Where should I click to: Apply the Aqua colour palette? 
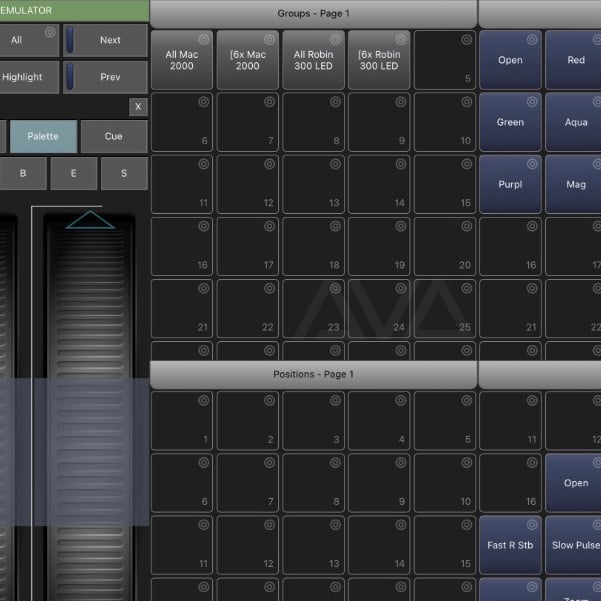574,122
